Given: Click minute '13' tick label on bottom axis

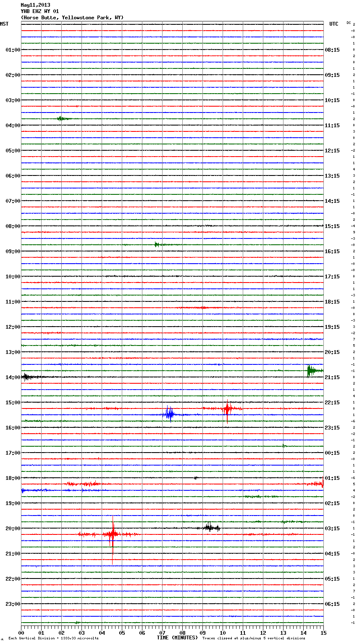Looking at the screenshot, I should (283, 633).
